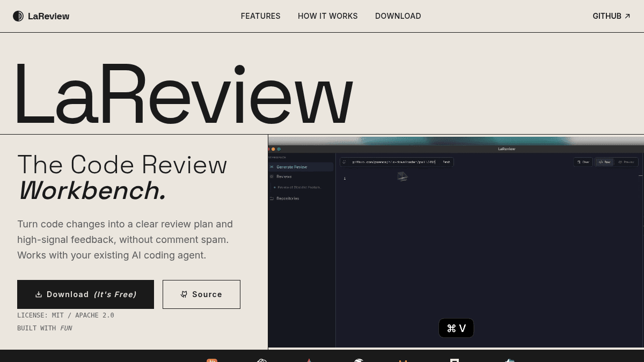Select Generate Review in the app sidebar
Screen dimensions: 644x362
(x=291, y=167)
